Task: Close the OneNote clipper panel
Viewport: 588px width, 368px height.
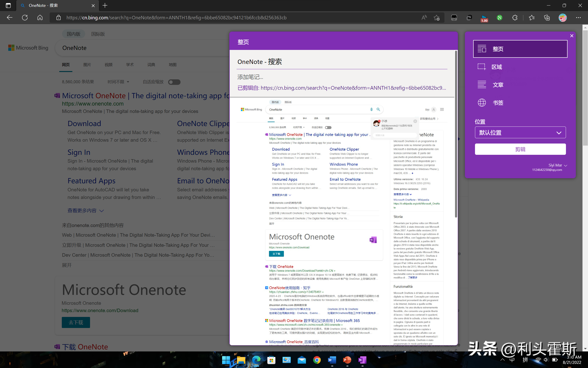Action: tap(572, 36)
